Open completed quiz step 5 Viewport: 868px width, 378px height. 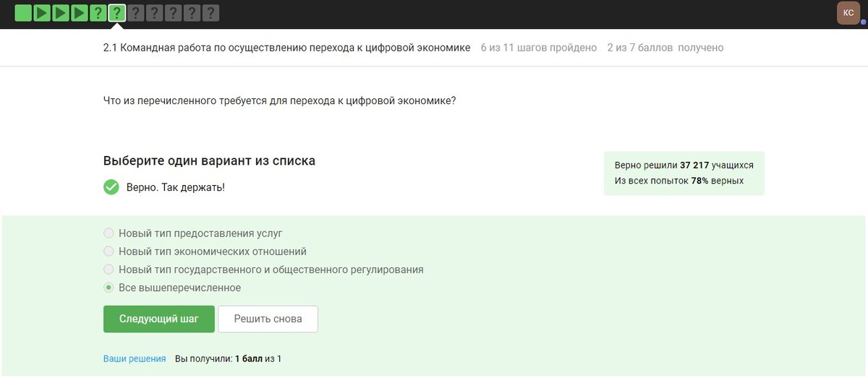[x=98, y=13]
